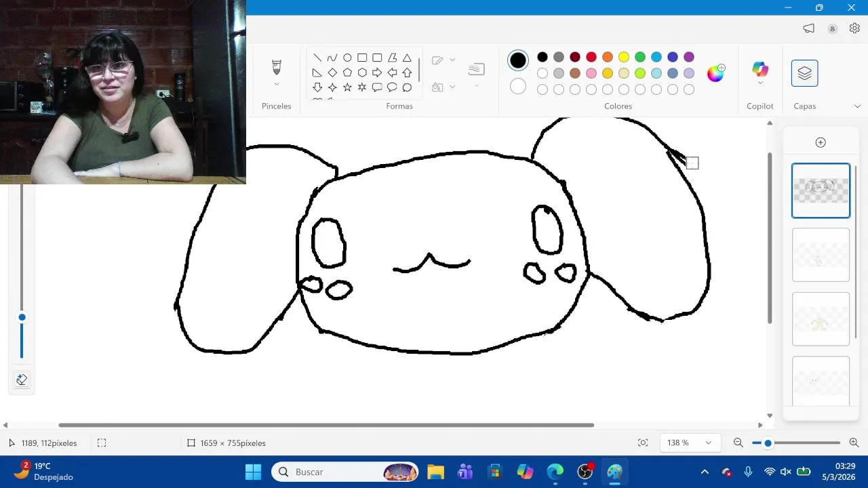Select the Six-point star shape

[x=362, y=87]
